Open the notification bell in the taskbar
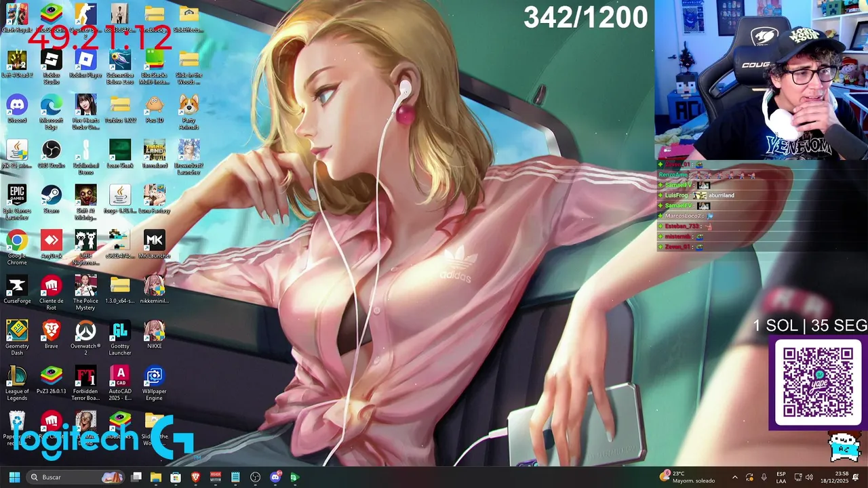This screenshot has width=868, height=488. click(856, 477)
